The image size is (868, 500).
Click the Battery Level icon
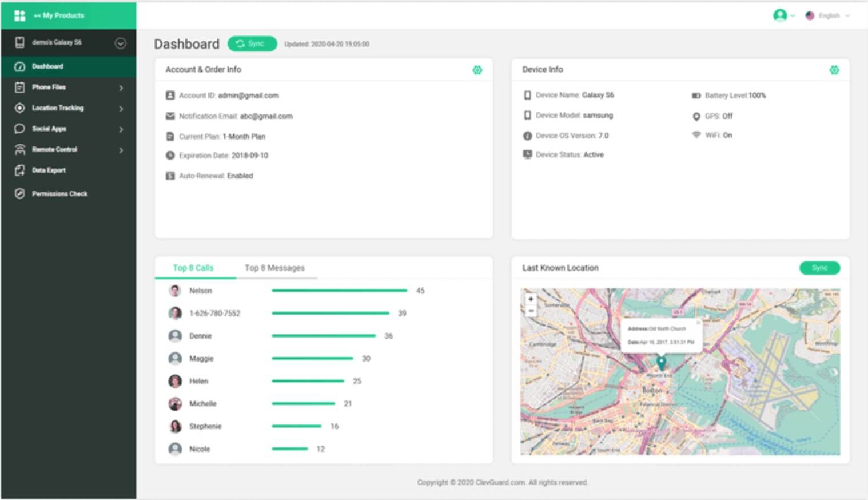[696, 96]
